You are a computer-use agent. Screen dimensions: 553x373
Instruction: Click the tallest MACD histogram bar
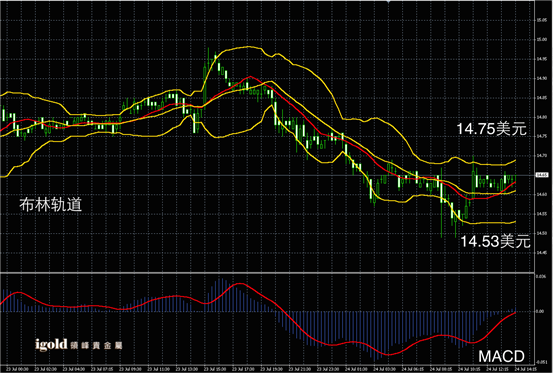[x=221, y=295]
